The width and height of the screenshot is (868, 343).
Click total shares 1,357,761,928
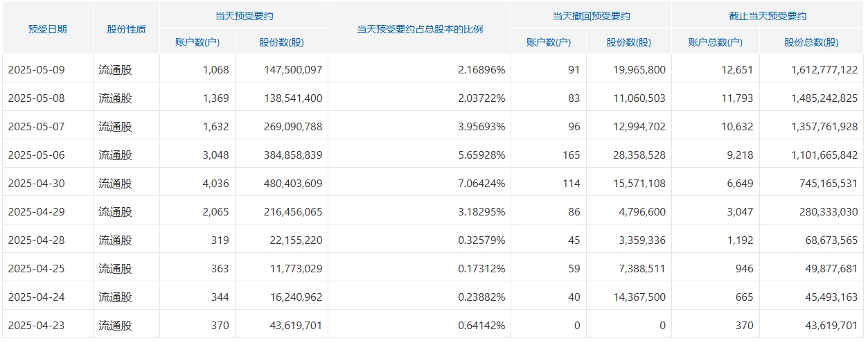[824, 127]
